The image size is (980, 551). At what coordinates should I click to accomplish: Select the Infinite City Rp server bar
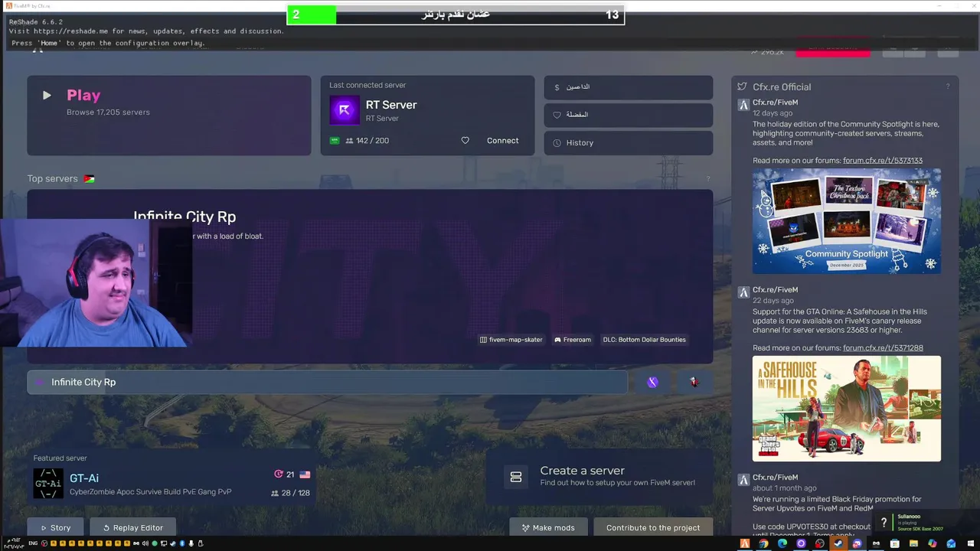[328, 382]
